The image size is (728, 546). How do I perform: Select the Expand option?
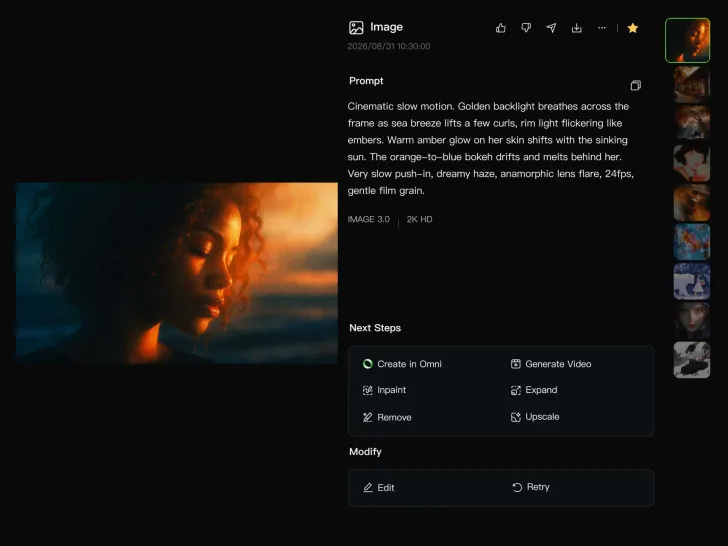[534, 390]
